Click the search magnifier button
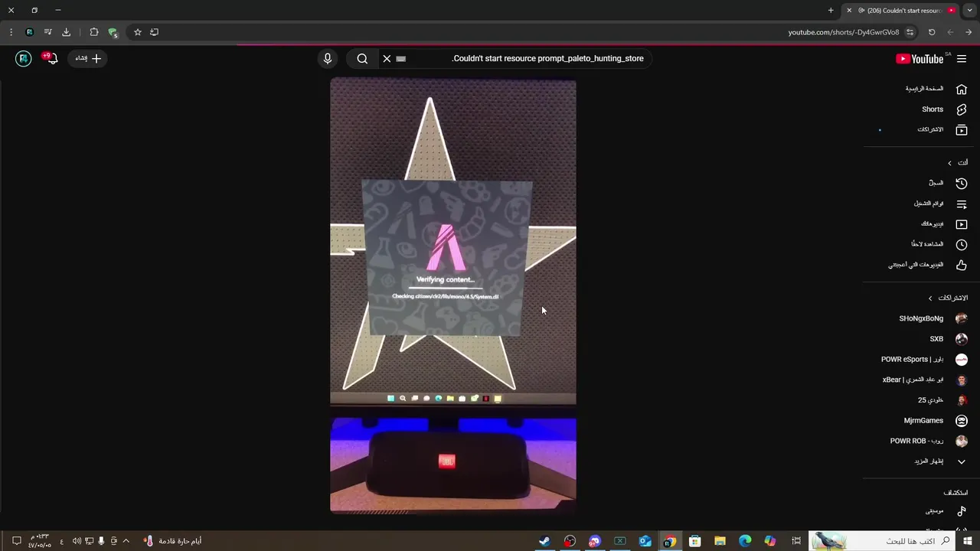The height and width of the screenshot is (551, 980). (x=362, y=58)
